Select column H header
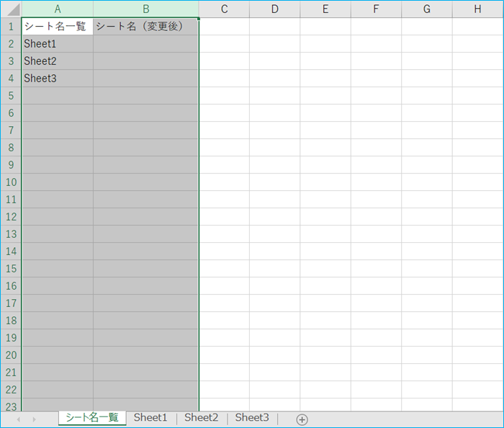 (x=477, y=9)
